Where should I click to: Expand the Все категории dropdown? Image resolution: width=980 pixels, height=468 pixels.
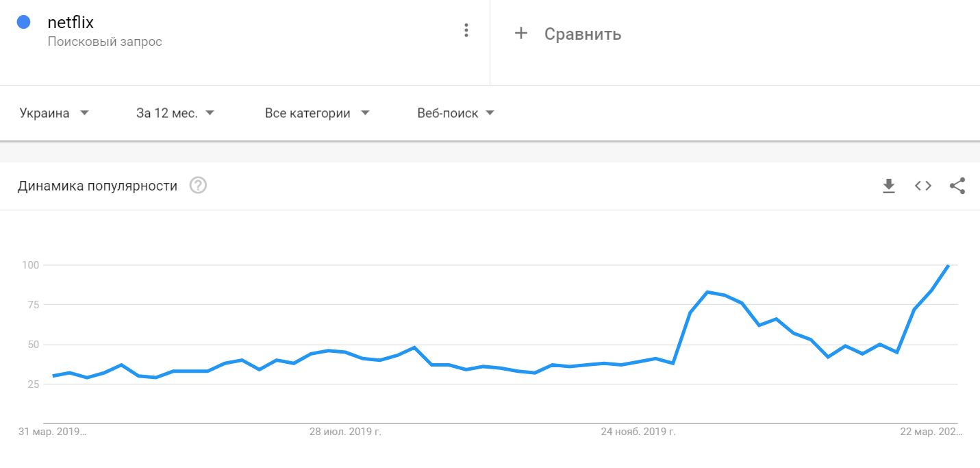point(317,113)
